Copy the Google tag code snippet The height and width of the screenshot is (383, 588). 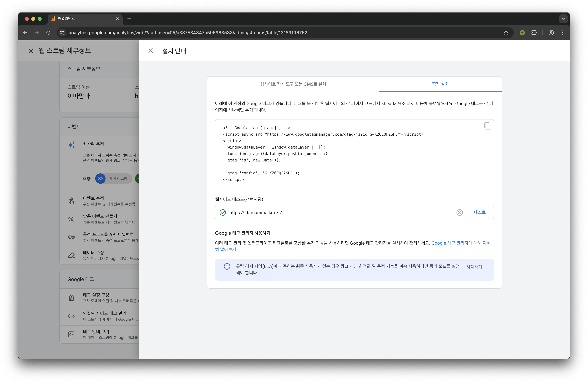point(487,126)
